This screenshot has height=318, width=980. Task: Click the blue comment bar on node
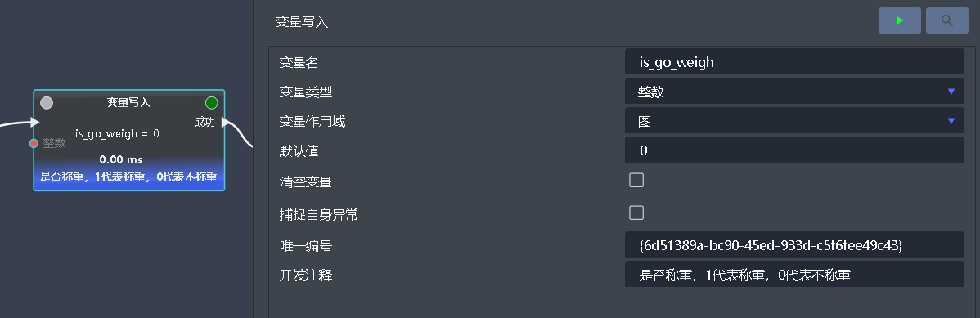pyautogui.click(x=128, y=177)
